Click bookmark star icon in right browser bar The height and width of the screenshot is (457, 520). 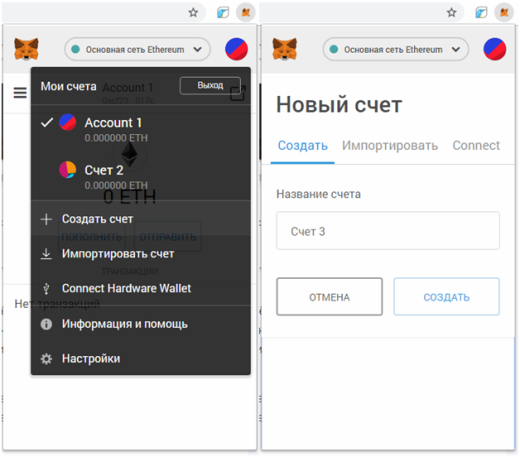452,13
